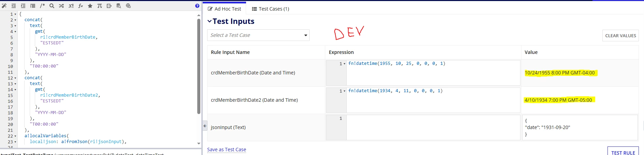Image resolution: width=644 pixels, height=155 pixels.
Task: Fold the text block at line 3
Action: (x=15, y=26)
